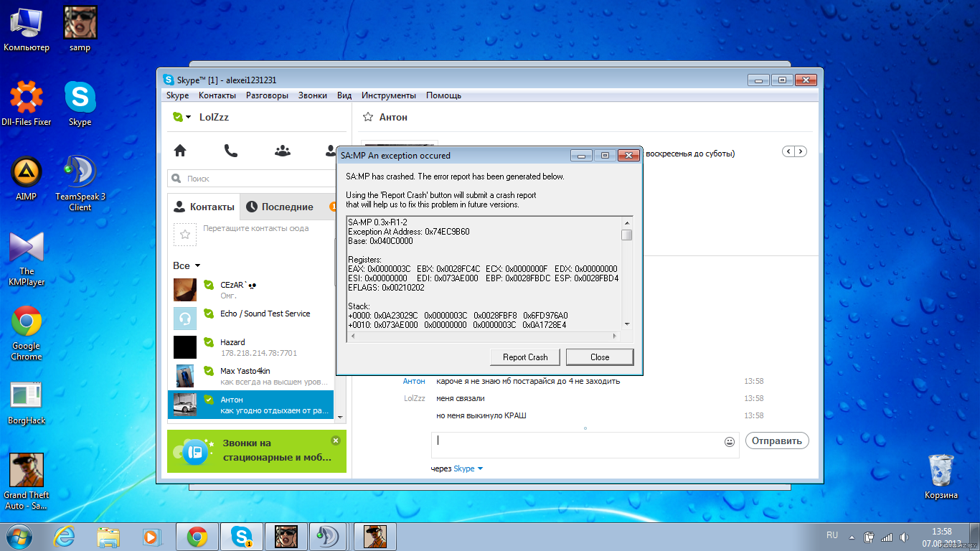Open the emoticon picker in message box
980x551 pixels.
pos(730,442)
